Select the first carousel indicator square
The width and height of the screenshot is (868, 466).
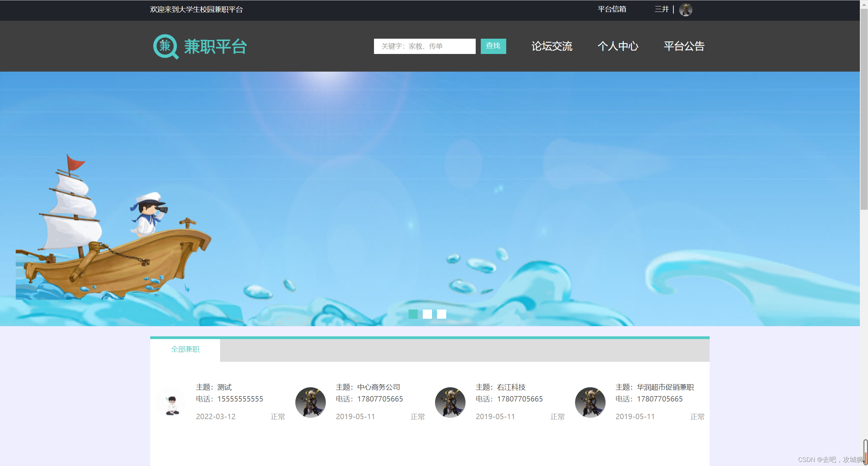point(413,314)
